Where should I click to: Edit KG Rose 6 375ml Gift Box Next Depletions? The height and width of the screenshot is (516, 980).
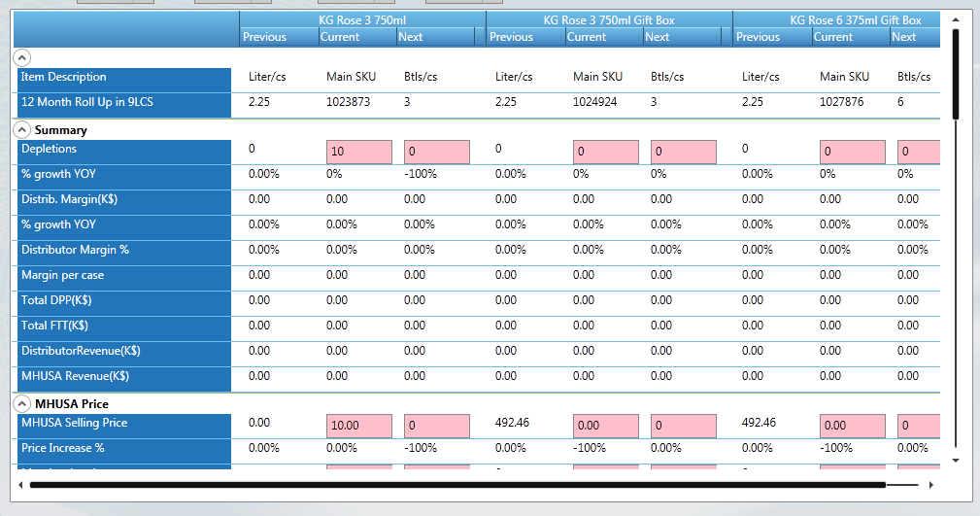(919, 152)
